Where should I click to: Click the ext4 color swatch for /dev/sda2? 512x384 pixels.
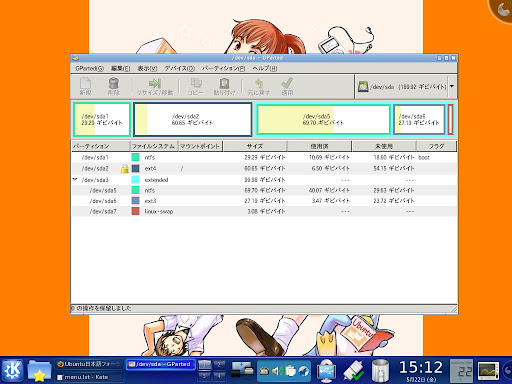point(135,168)
